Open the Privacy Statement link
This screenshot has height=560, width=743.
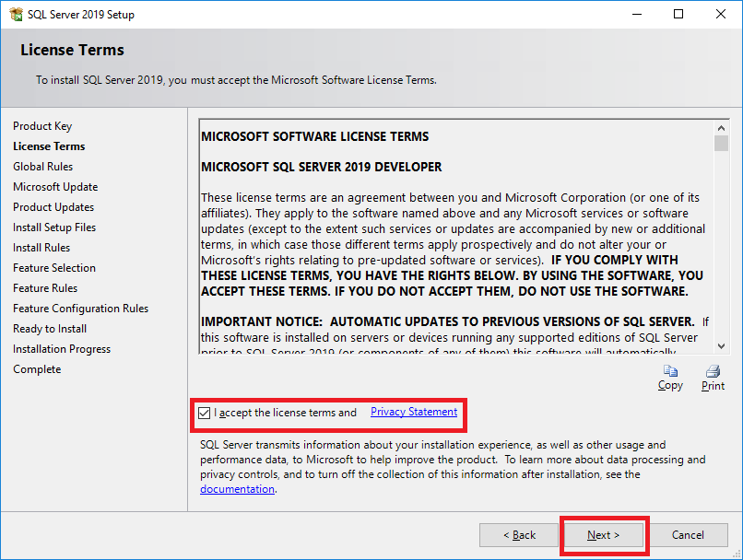pos(414,412)
